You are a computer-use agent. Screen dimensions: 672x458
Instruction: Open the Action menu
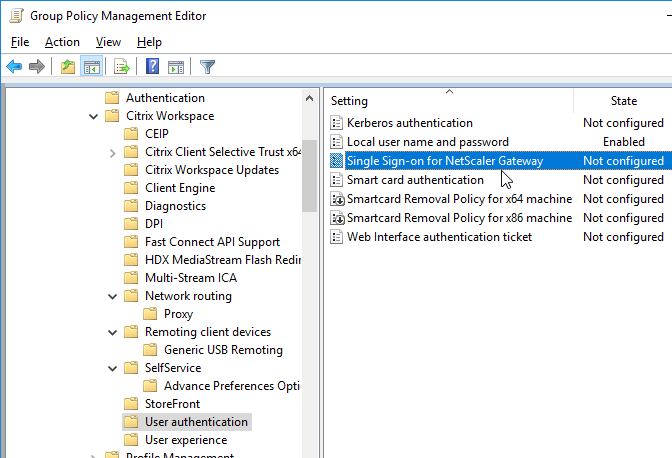(62, 42)
